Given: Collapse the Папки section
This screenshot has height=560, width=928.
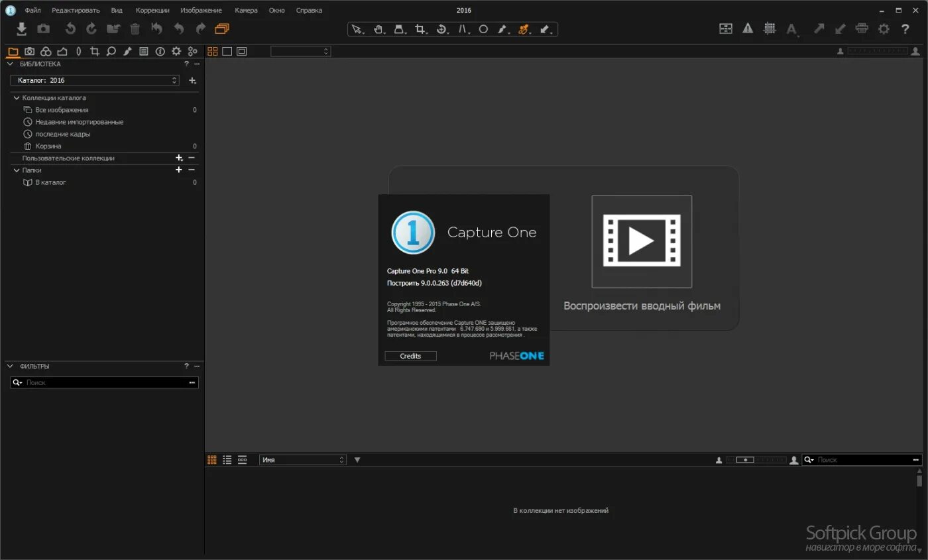Looking at the screenshot, I should 17,170.
